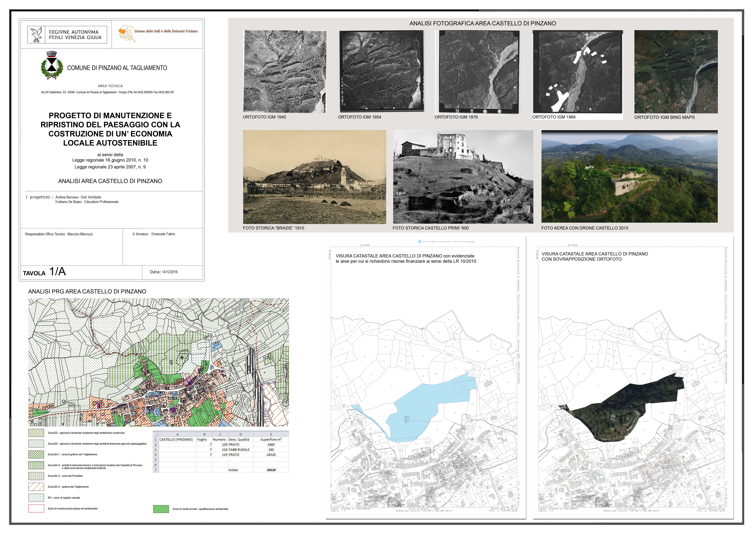Viewport: 756px width, 534px height.
Task: Open the Bing Maps colour ortofoto image
Action: [676, 72]
